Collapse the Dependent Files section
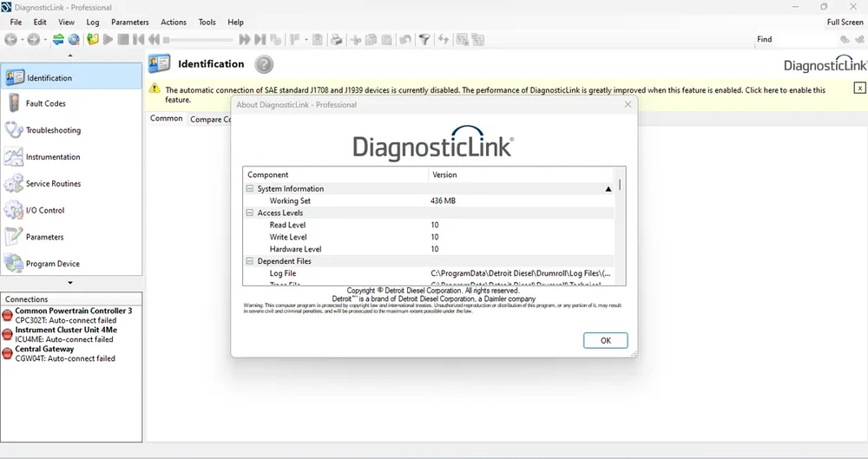868x459 pixels. pyautogui.click(x=250, y=261)
